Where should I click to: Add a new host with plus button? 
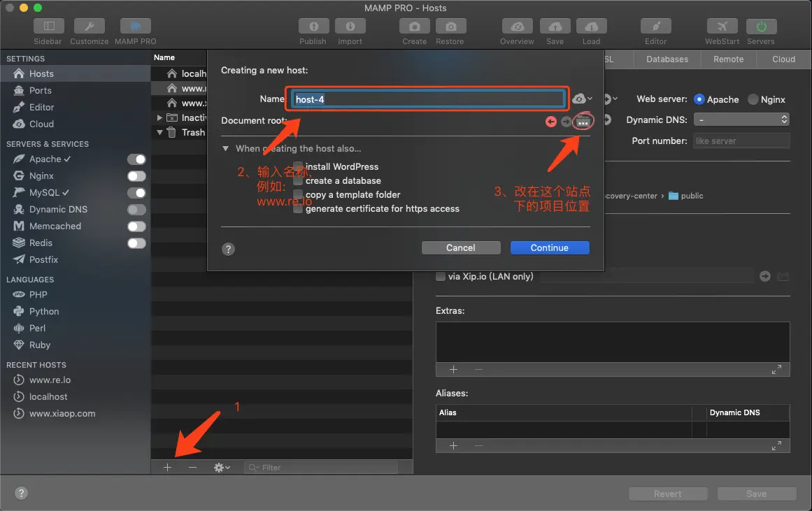(167, 468)
